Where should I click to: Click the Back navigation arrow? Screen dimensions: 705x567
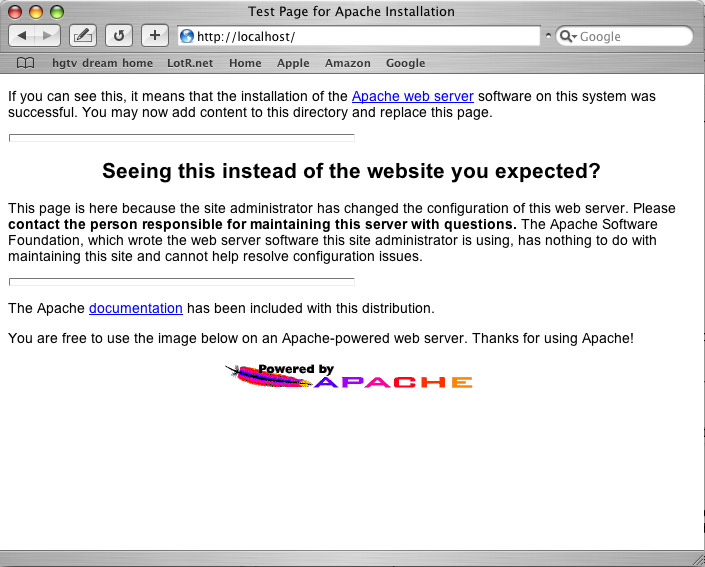point(22,36)
